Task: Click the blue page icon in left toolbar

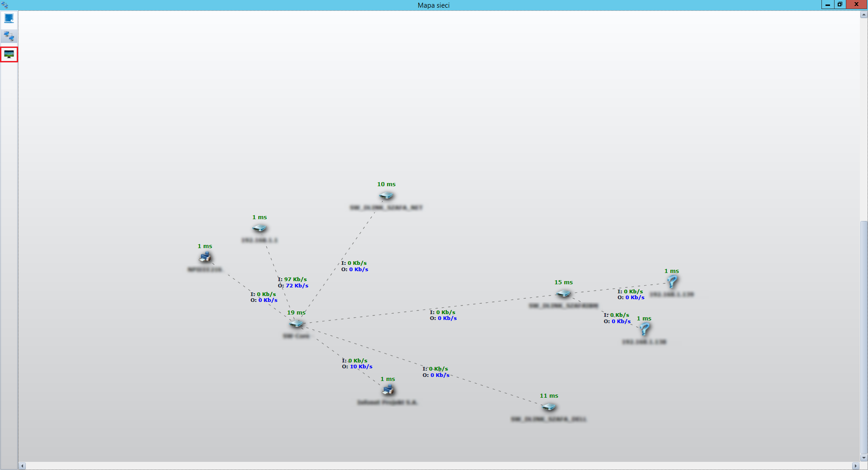Action: 9,19
